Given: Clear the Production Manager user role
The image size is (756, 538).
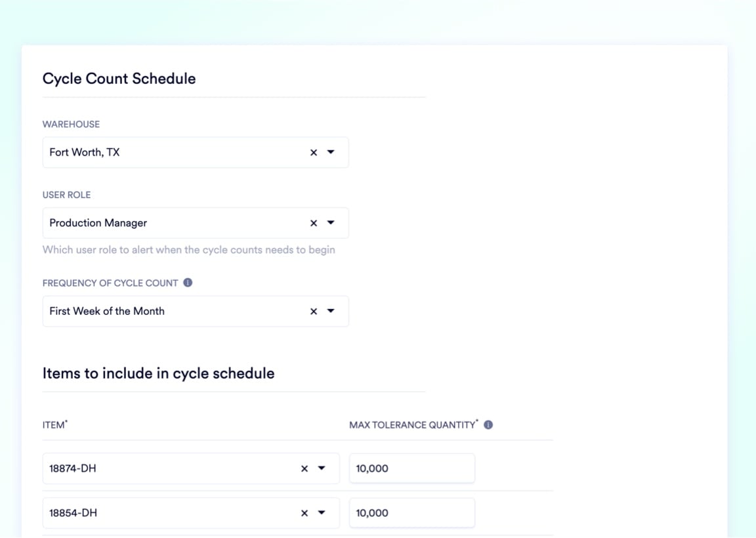Looking at the screenshot, I should (314, 223).
